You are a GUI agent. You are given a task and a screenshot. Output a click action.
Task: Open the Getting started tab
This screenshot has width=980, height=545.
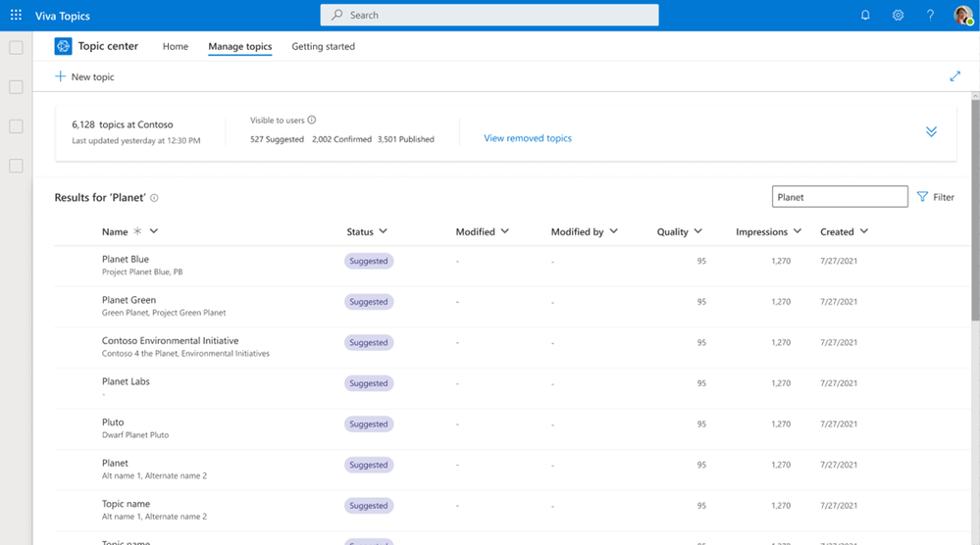pyautogui.click(x=323, y=46)
